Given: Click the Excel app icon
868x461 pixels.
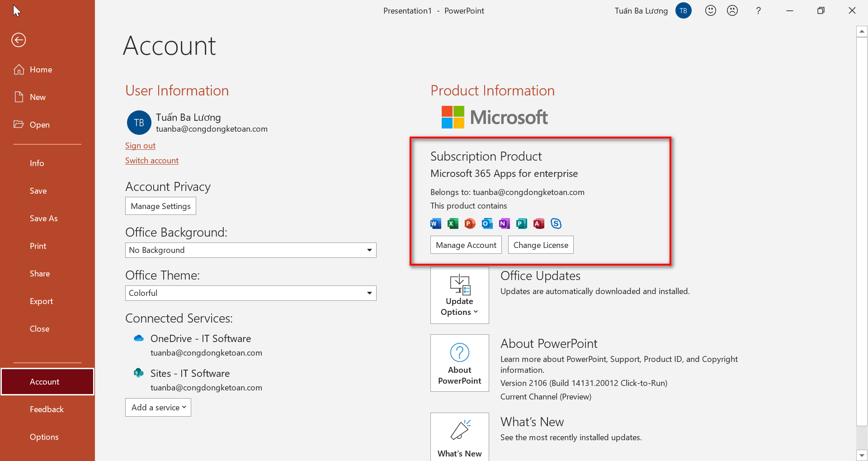Looking at the screenshot, I should click(x=453, y=223).
